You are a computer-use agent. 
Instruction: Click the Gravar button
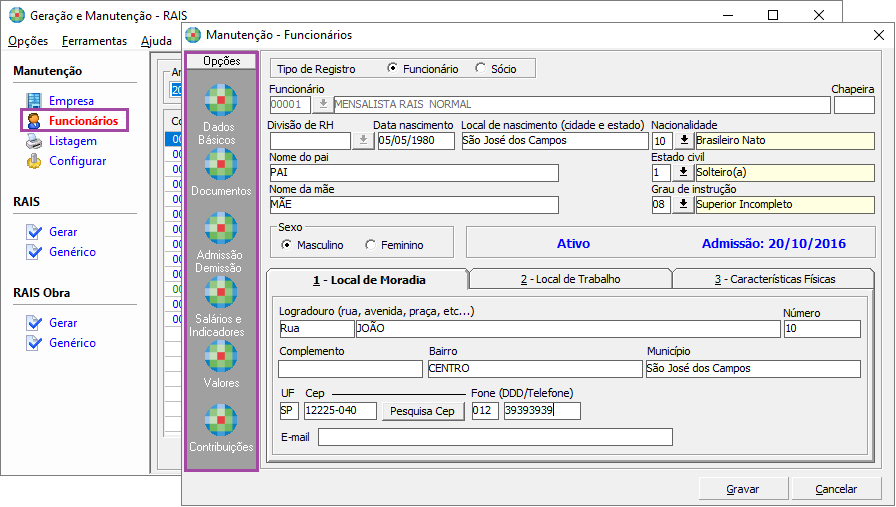[743, 489]
